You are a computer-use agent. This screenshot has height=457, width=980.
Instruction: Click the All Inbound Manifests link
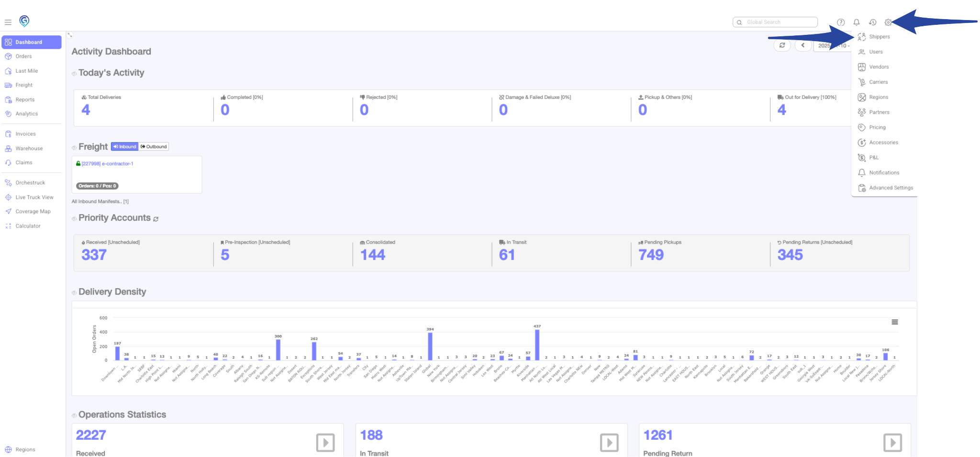(100, 202)
